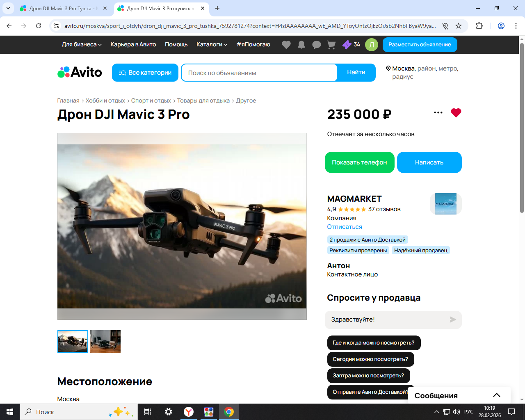The height and width of the screenshot is (420, 525).
Task: Select 'Завтра можно посмотреть?' quick question
Action: [x=369, y=376]
